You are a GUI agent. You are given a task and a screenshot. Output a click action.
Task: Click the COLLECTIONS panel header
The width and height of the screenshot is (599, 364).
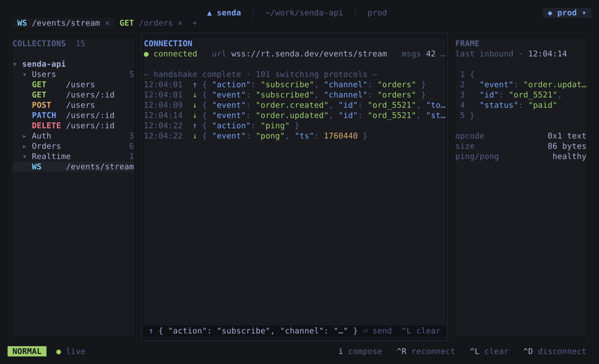[39, 44]
